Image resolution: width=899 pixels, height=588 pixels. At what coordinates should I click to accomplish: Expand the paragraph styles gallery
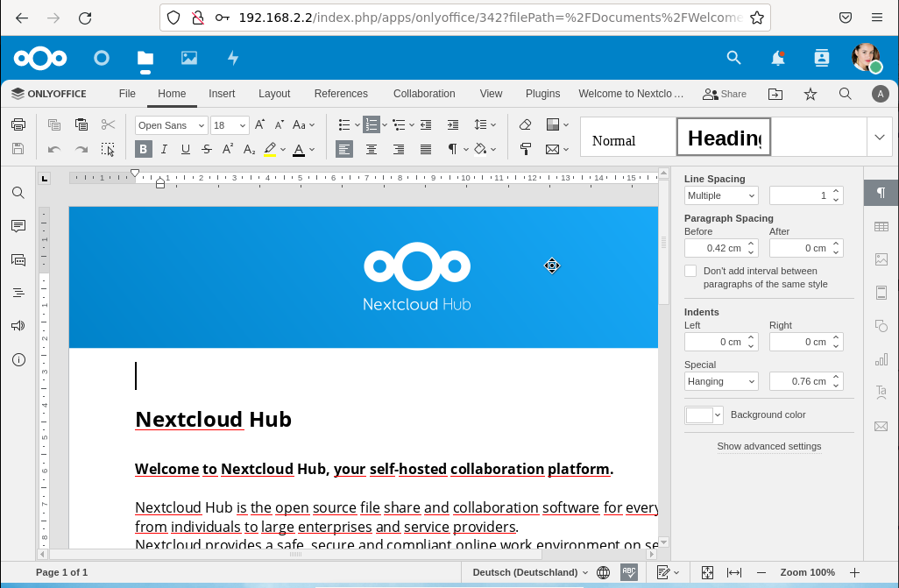click(880, 137)
